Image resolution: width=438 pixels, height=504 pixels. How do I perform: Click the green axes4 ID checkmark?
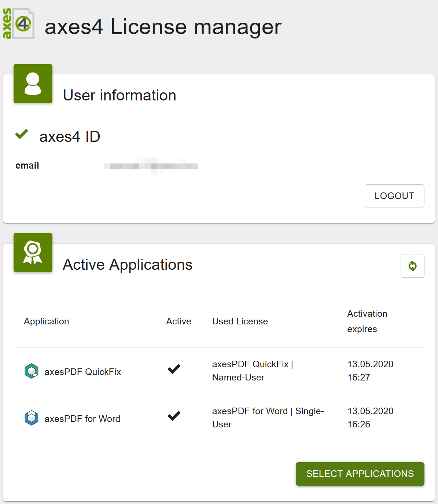tap(22, 134)
